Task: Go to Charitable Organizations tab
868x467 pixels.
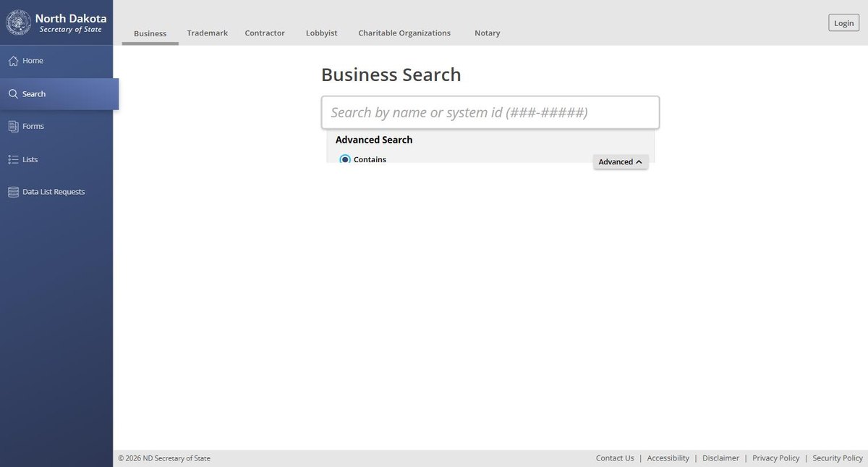Action: (404, 33)
